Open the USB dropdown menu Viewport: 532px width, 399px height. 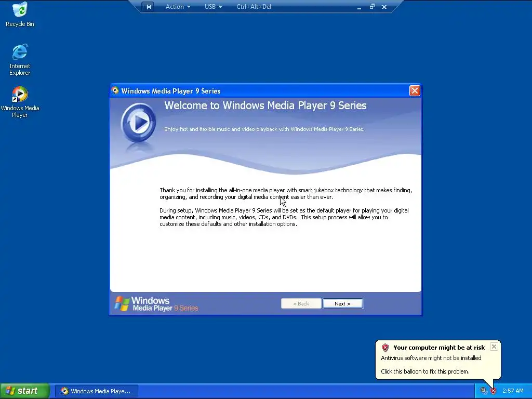pyautogui.click(x=214, y=7)
